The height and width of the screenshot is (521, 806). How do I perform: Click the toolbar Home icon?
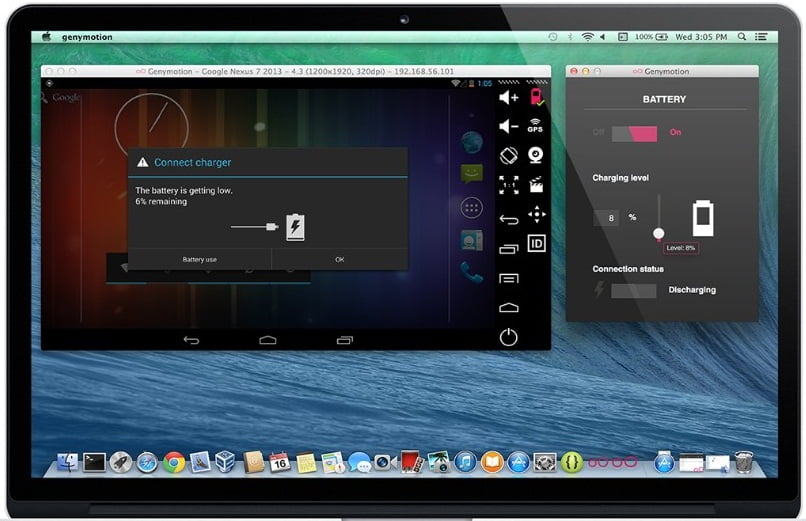coord(509,308)
